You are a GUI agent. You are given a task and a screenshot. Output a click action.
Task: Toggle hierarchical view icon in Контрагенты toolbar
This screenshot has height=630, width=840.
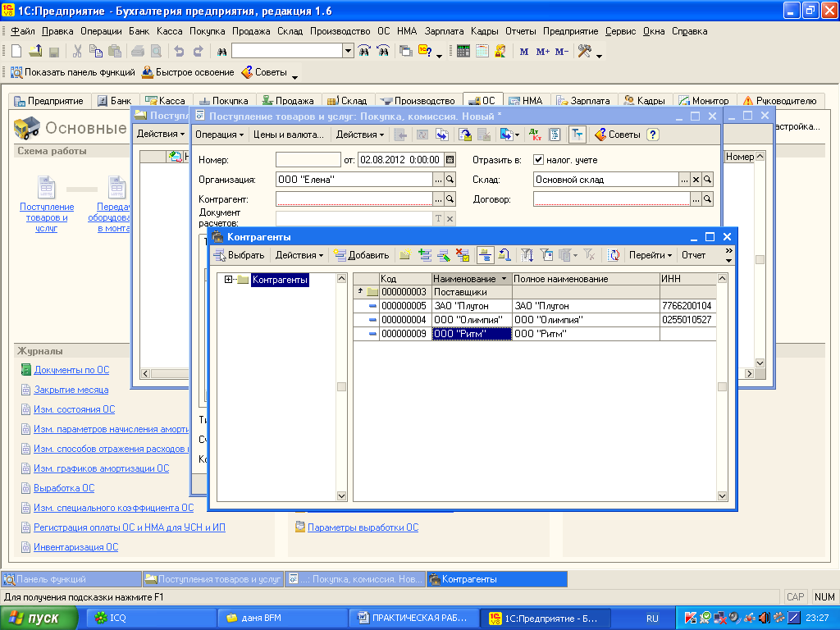(x=486, y=255)
